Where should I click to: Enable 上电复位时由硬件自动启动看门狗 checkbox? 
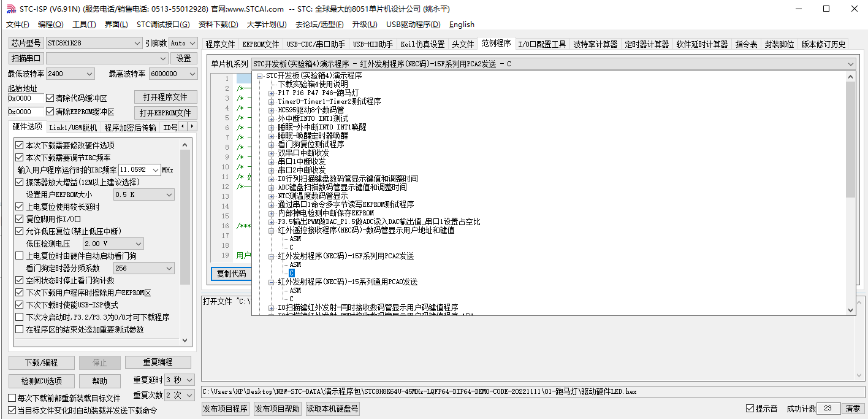click(20, 256)
